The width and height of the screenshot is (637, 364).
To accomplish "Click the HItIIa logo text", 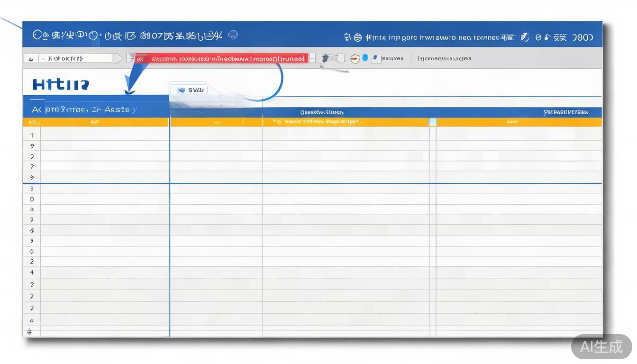I will pyautogui.click(x=60, y=85).
